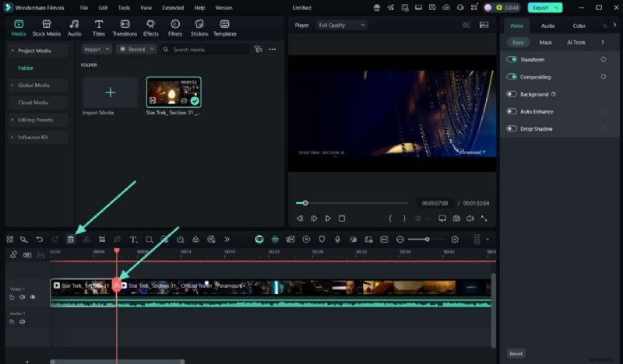Click the timeline zoom slider
Screen dimensions: 623x364
point(427,240)
